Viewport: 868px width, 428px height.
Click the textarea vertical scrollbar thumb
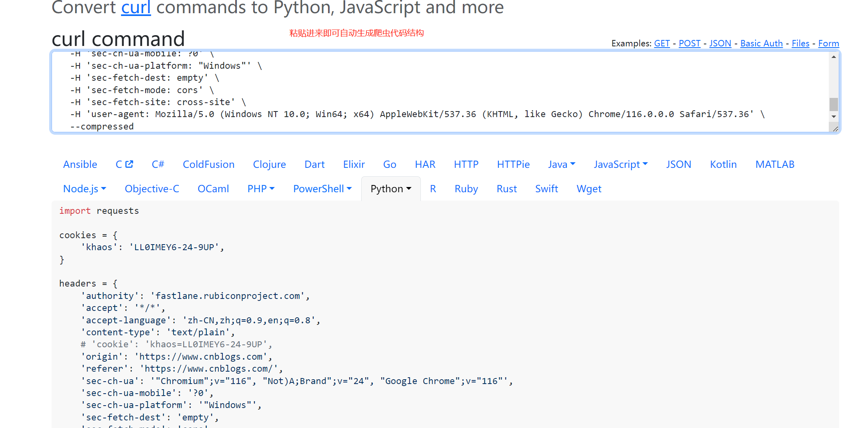(834, 104)
